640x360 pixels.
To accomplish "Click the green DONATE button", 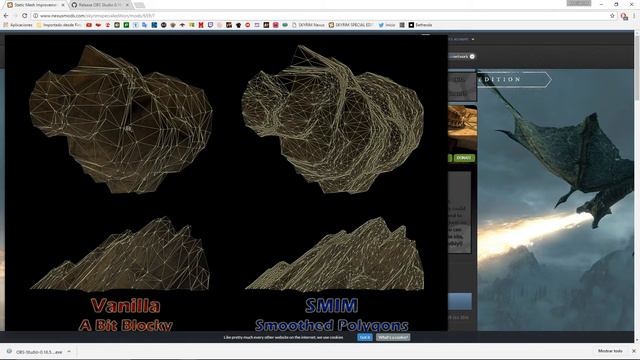I will click(463, 158).
